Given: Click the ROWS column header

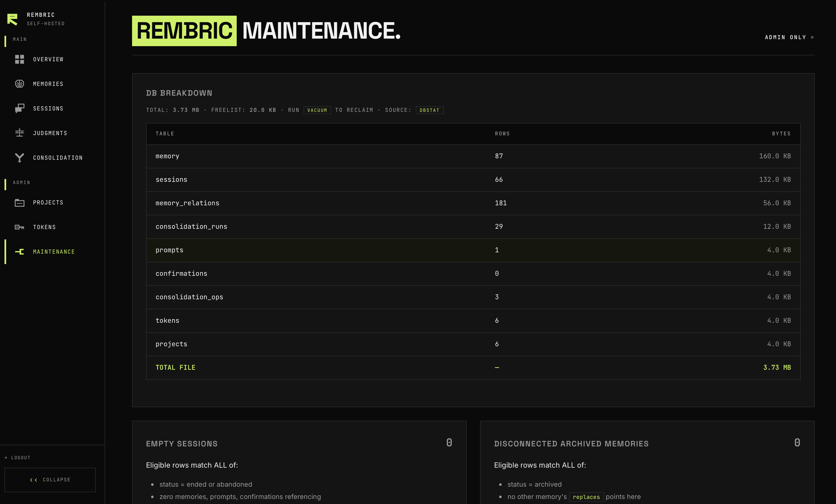Looking at the screenshot, I should (502, 134).
